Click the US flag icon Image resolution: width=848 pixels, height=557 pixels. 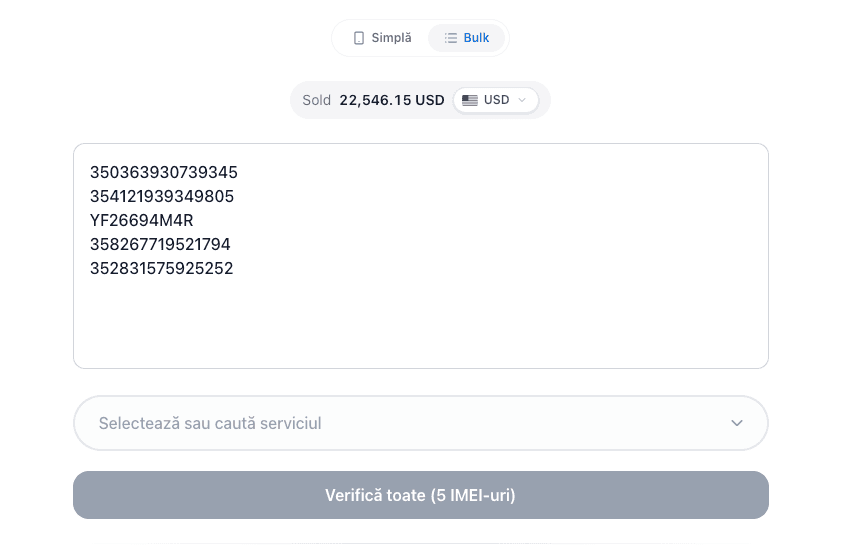tap(469, 100)
